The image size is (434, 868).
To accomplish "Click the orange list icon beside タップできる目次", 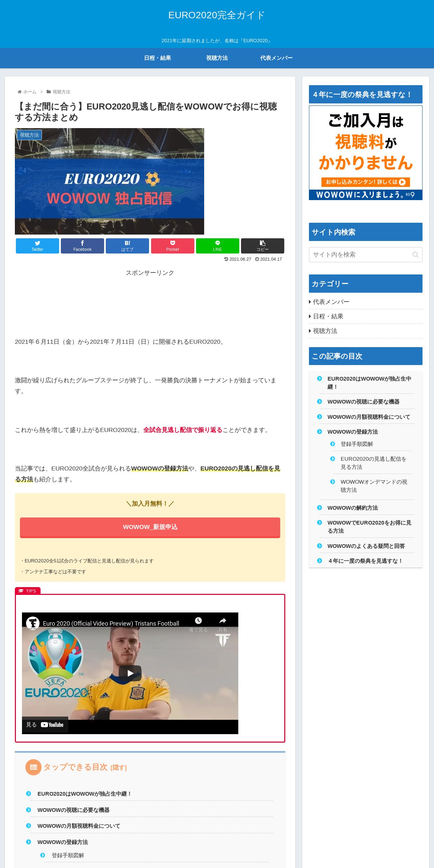I will pyautogui.click(x=33, y=767).
